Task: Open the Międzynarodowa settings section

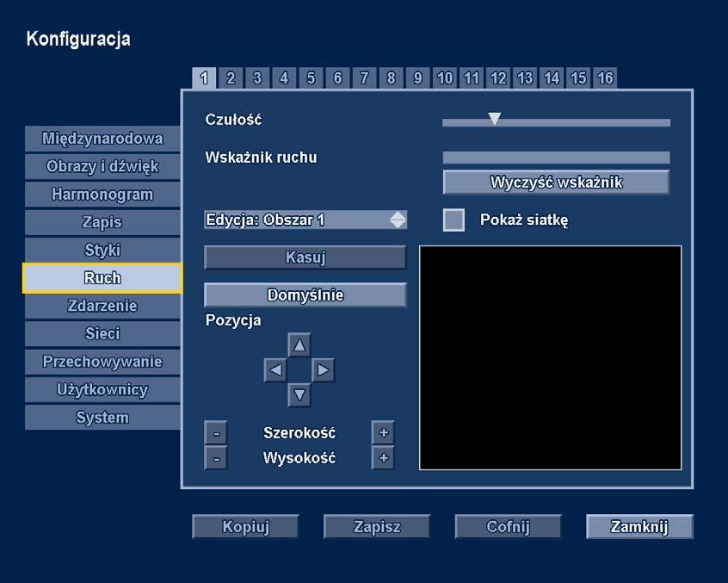Action: coord(102,139)
